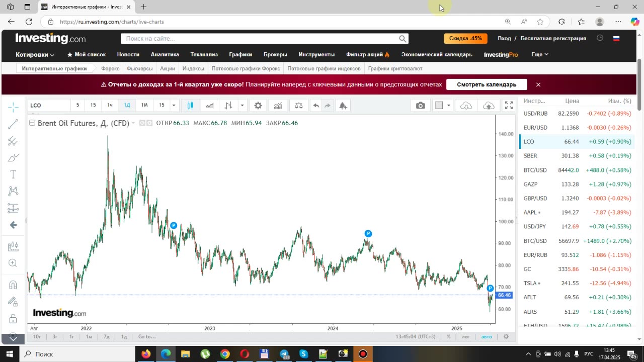Click the left arrow mark tool

(x=14, y=225)
